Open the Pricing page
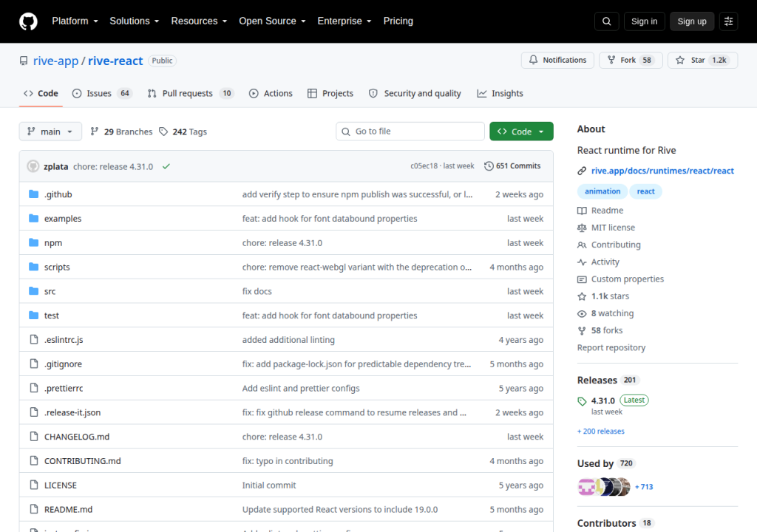Screen dimensions: 757x532 click(398, 21)
